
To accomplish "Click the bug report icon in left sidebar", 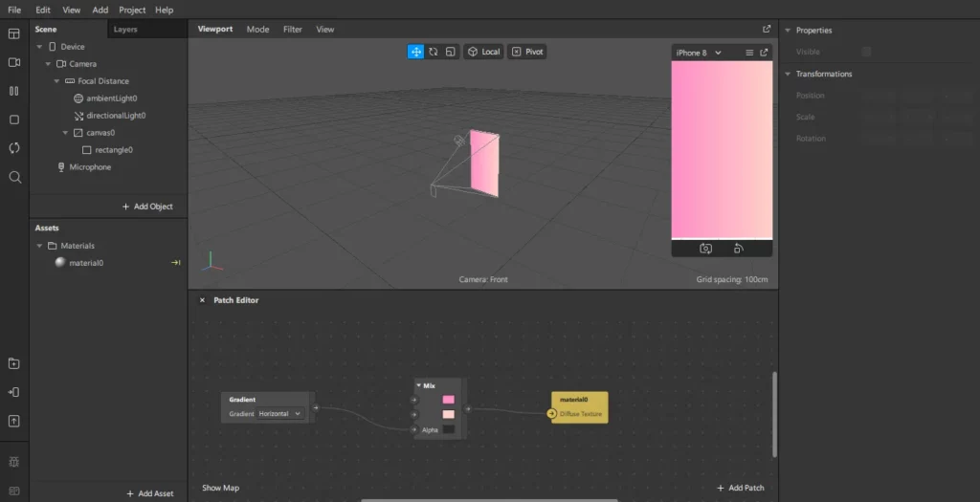I will coord(14,462).
